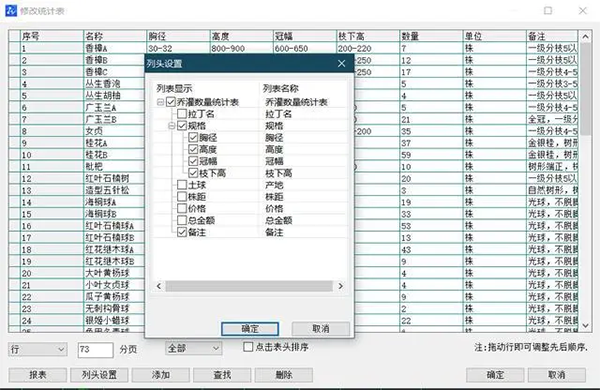Click table scrollbar down arrow
600x390 pixels.
[x=585, y=325]
